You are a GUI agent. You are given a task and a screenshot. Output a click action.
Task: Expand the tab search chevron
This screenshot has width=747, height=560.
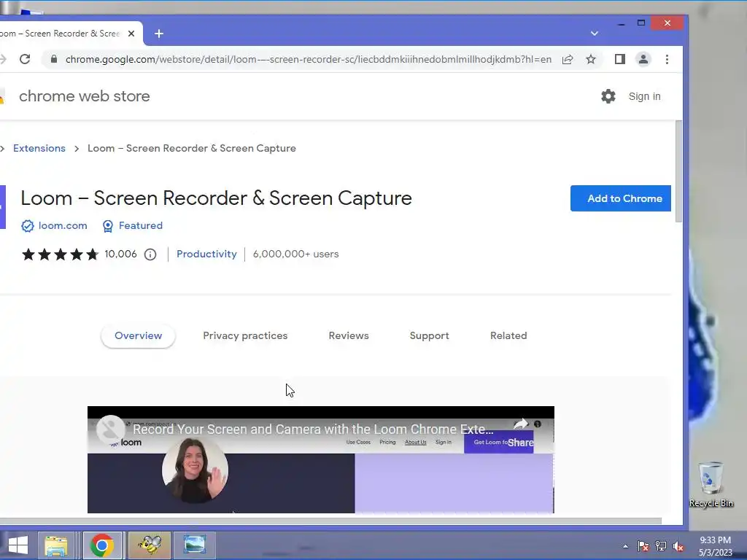tap(594, 34)
